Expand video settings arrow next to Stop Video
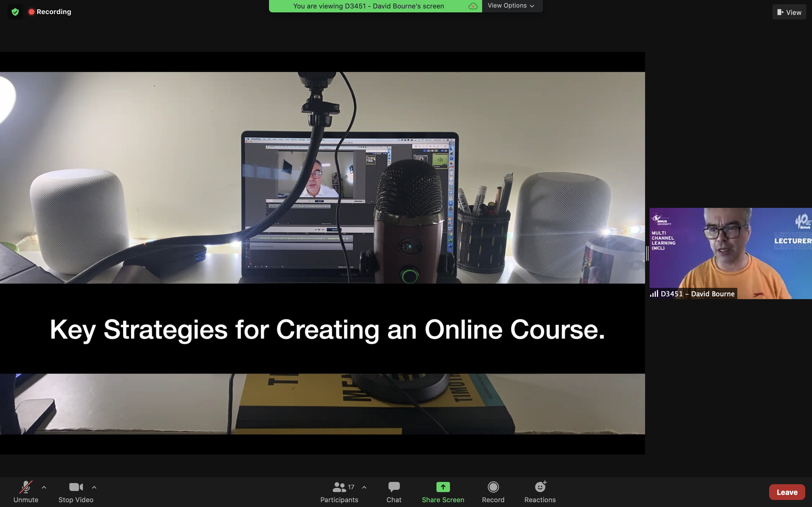 tap(94, 487)
